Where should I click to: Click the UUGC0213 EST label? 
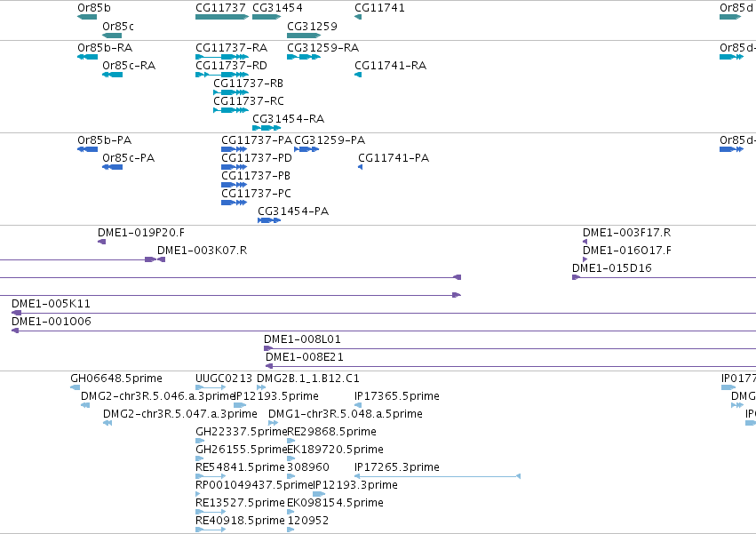click(x=224, y=379)
